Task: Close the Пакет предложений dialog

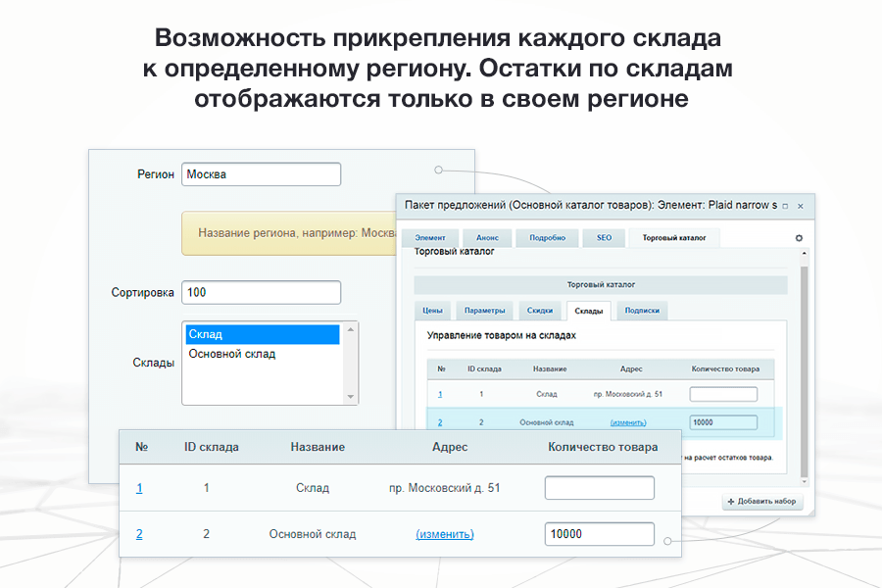Action: [801, 206]
